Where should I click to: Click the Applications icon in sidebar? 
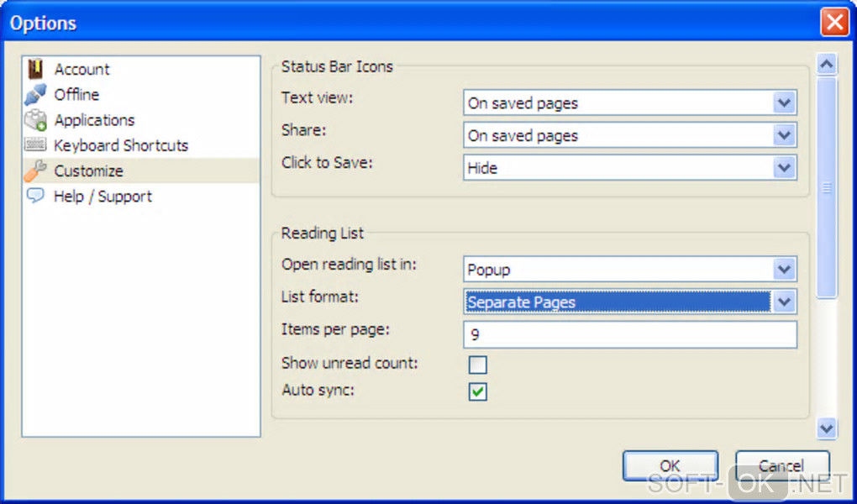click(x=35, y=120)
